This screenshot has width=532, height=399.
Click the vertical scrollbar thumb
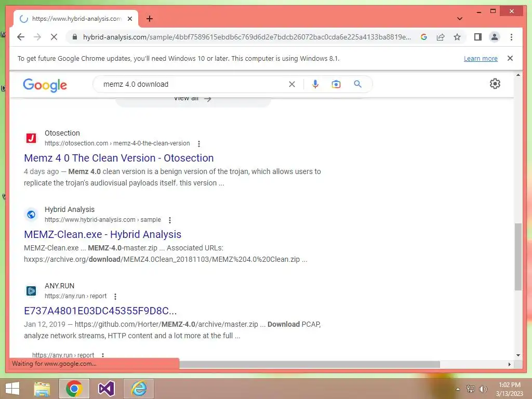(518, 257)
